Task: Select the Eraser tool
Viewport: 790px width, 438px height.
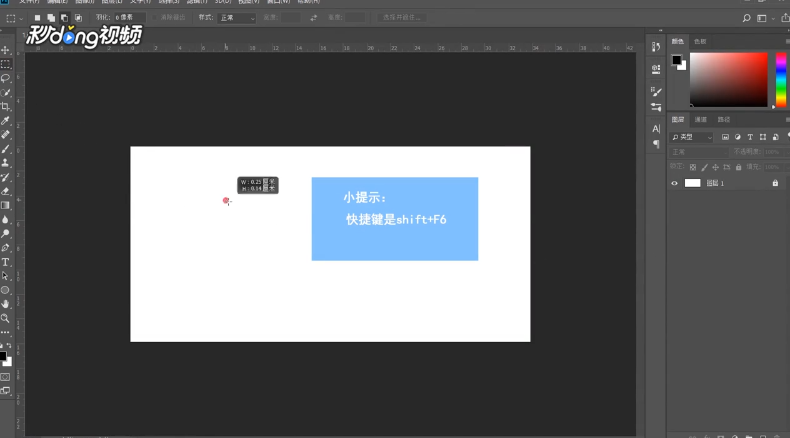Action: [6, 191]
